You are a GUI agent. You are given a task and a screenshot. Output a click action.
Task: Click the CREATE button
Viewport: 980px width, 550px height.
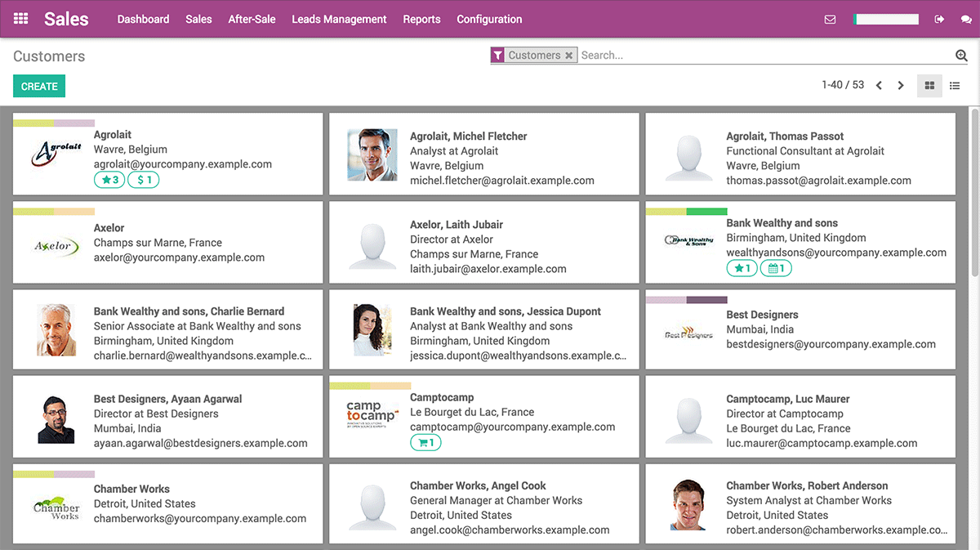[x=38, y=84]
